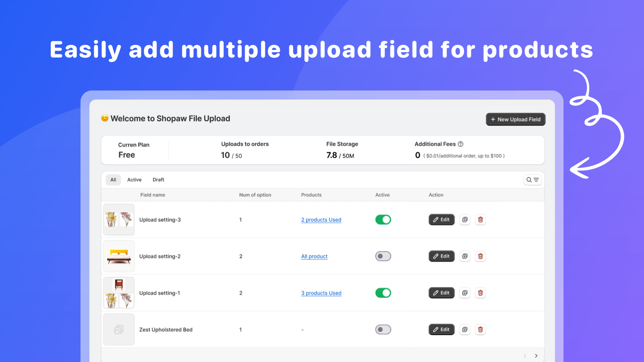Duplicate the Zest Upholstered Bed field
This screenshot has height=362, width=644.
[x=465, y=329]
